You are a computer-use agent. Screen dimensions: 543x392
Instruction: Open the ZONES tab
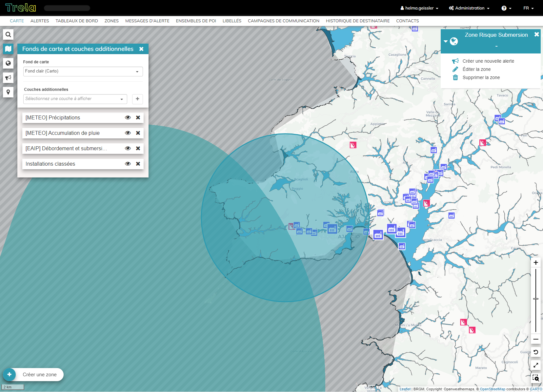click(x=111, y=21)
